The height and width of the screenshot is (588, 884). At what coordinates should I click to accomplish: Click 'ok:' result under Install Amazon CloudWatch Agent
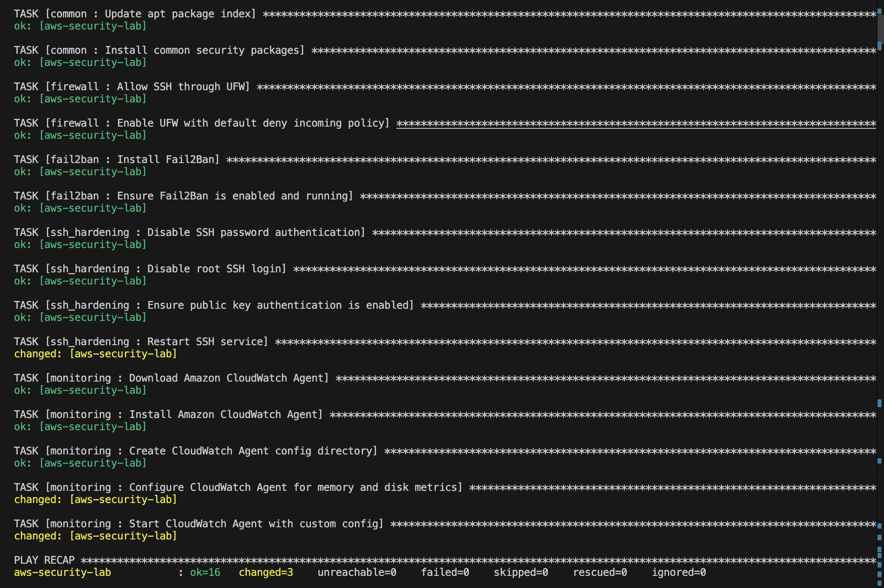pos(80,427)
